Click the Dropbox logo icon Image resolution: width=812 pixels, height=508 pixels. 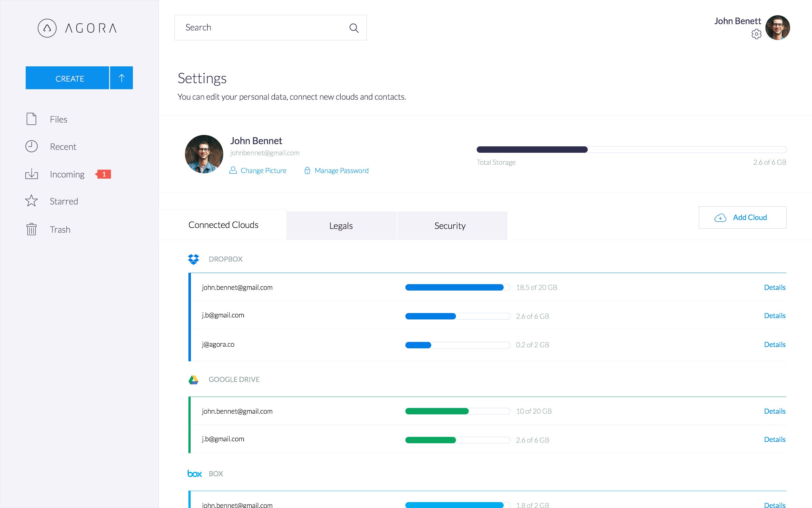[x=193, y=259]
